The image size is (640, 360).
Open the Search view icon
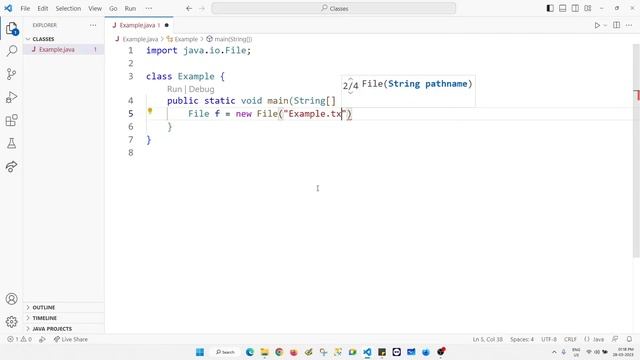click(12, 51)
